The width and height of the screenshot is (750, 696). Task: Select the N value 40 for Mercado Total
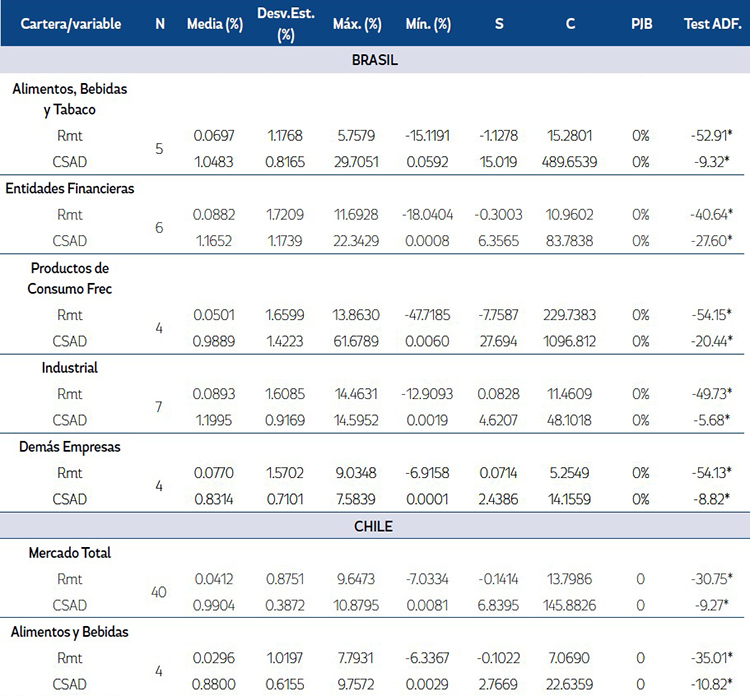(x=159, y=592)
